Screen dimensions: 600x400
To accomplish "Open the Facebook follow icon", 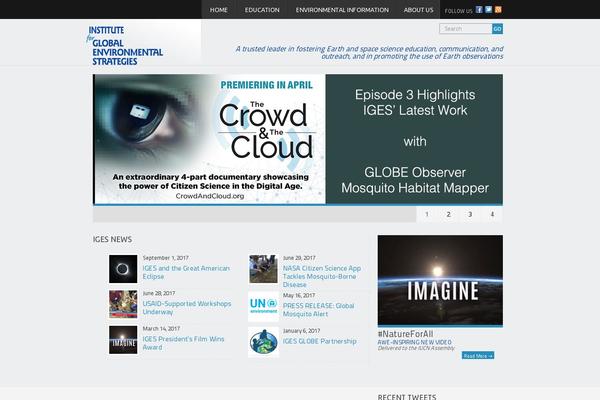I will coord(479,10).
